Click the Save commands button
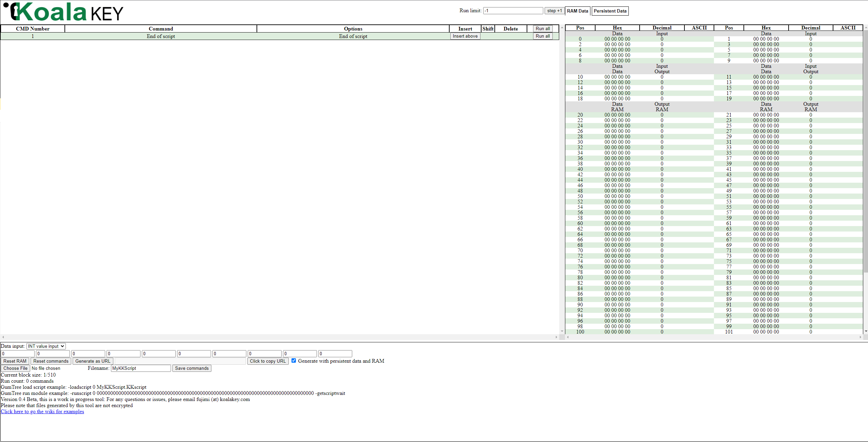 (192, 368)
